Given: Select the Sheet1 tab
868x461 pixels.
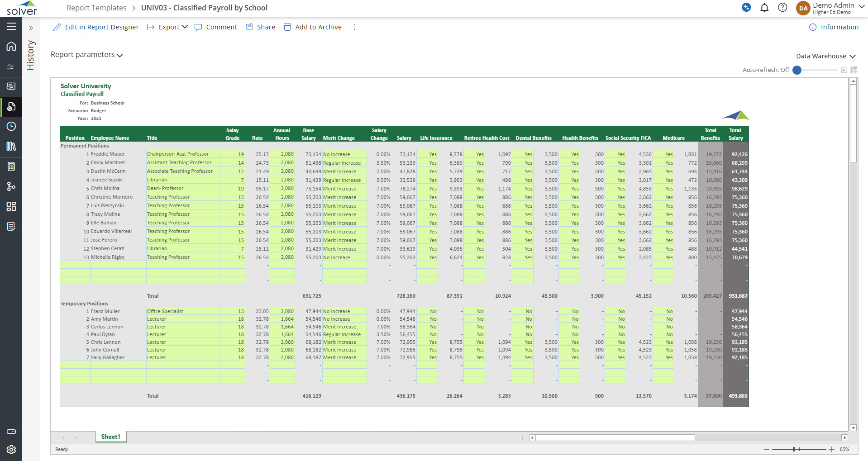Looking at the screenshot, I should click(x=110, y=437).
